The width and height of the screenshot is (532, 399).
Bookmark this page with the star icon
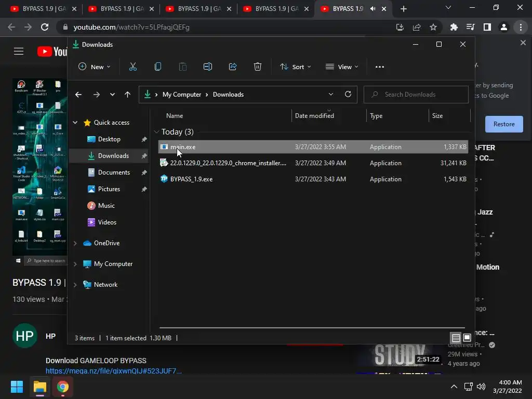tap(433, 27)
